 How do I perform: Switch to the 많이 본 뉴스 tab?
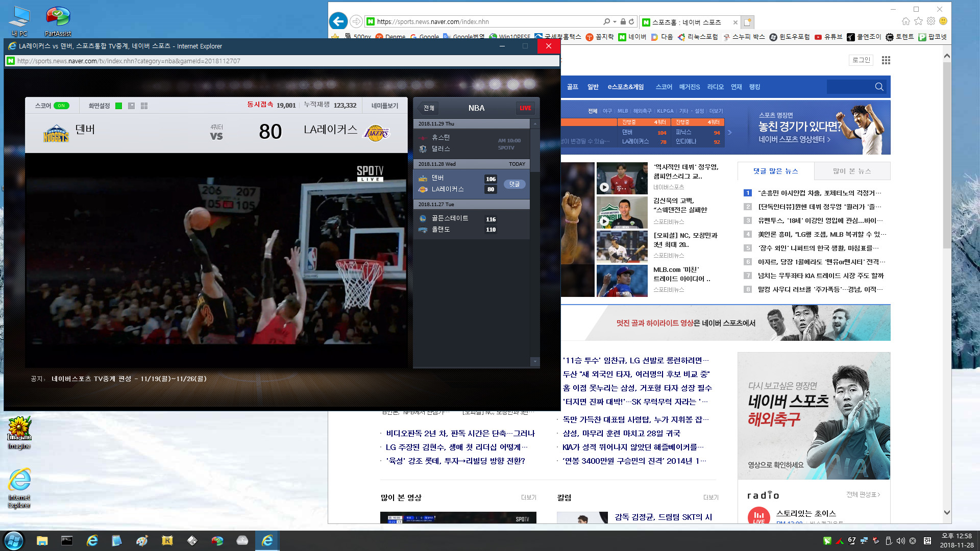(852, 171)
